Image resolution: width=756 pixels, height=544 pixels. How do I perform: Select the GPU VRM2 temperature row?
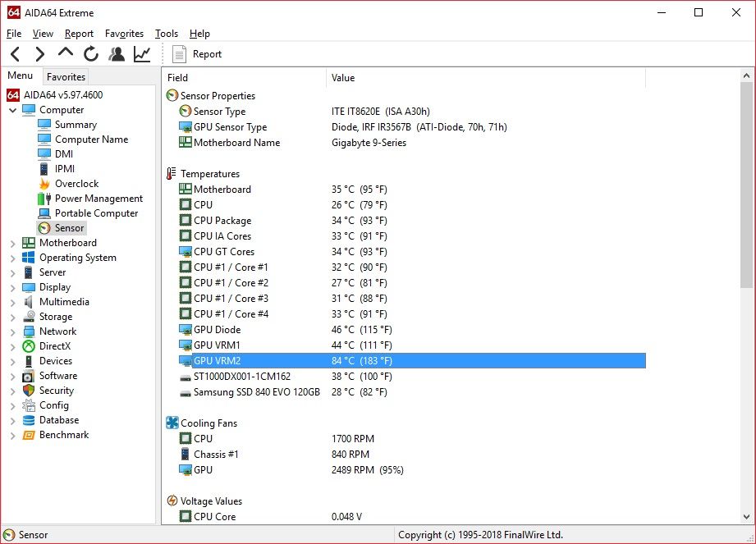(x=412, y=361)
